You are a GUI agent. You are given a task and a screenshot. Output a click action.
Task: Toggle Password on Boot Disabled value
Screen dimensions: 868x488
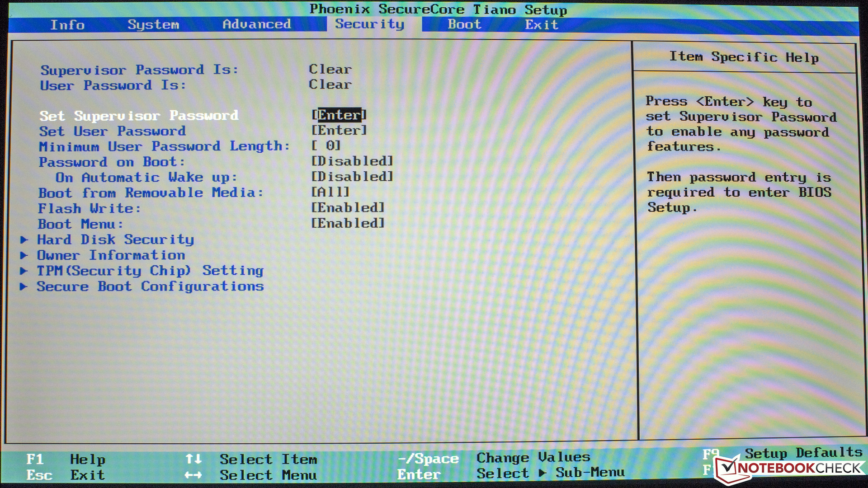pos(352,161)
